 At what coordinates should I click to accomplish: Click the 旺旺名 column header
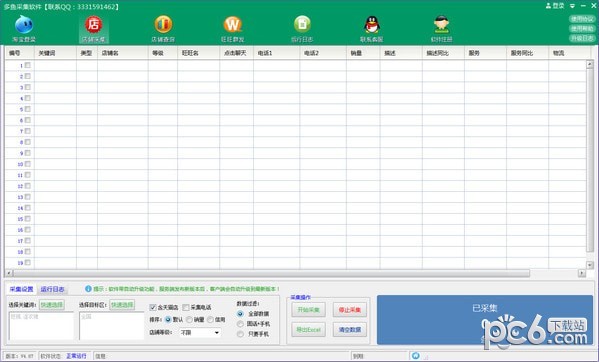click(199, 53)
